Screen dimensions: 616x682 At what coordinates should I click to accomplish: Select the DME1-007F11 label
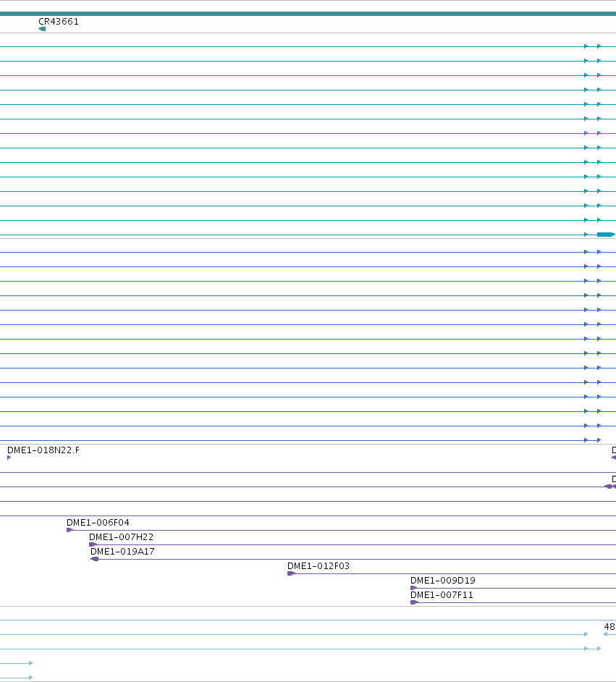442,595
